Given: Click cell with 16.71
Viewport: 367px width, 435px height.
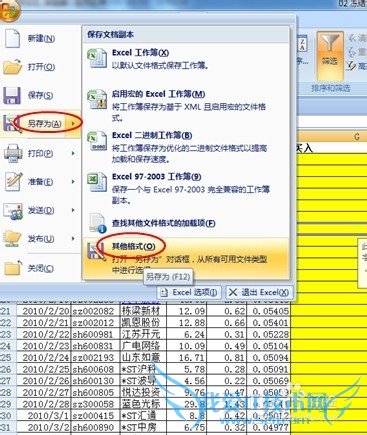Looking at the screenshot, I should (x=187, y=358).
